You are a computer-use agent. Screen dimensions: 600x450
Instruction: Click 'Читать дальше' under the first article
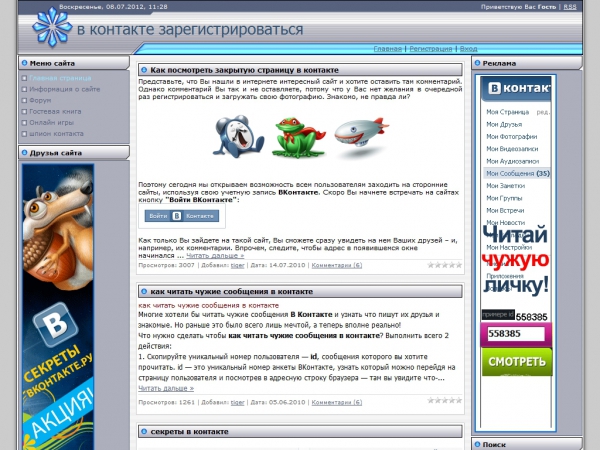click(x=215, y=256)
